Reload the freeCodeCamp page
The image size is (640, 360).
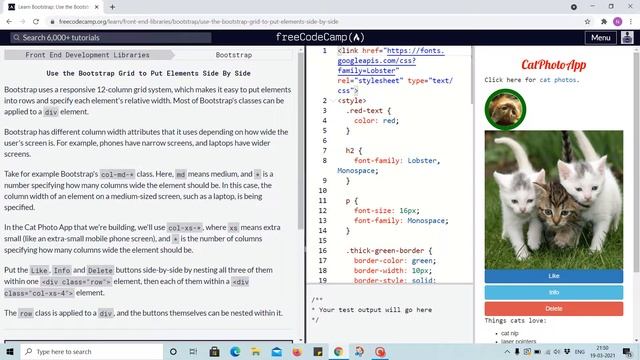click(36, 22)
